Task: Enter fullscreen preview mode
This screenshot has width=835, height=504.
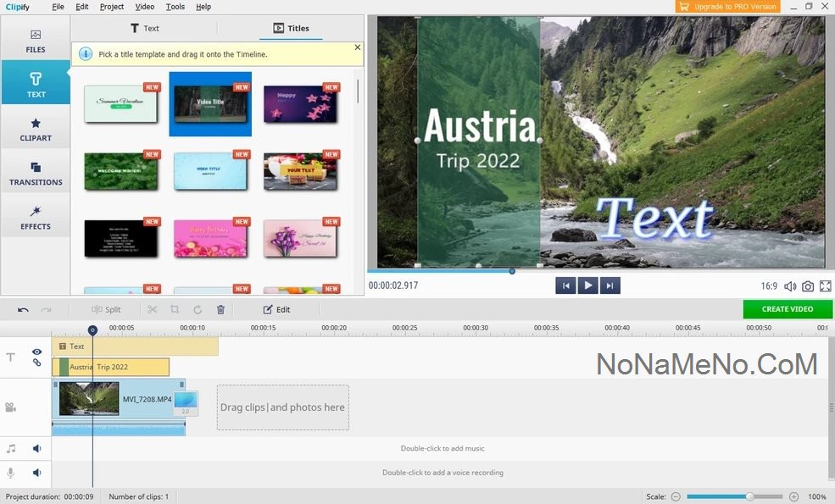Action: click(x=825, y=286)
